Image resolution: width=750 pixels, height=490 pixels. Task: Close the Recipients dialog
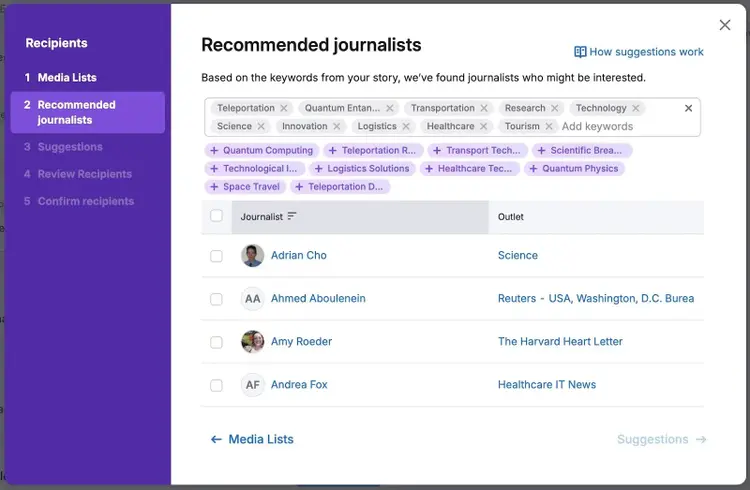pyautogui.click(x=725, y=25)
